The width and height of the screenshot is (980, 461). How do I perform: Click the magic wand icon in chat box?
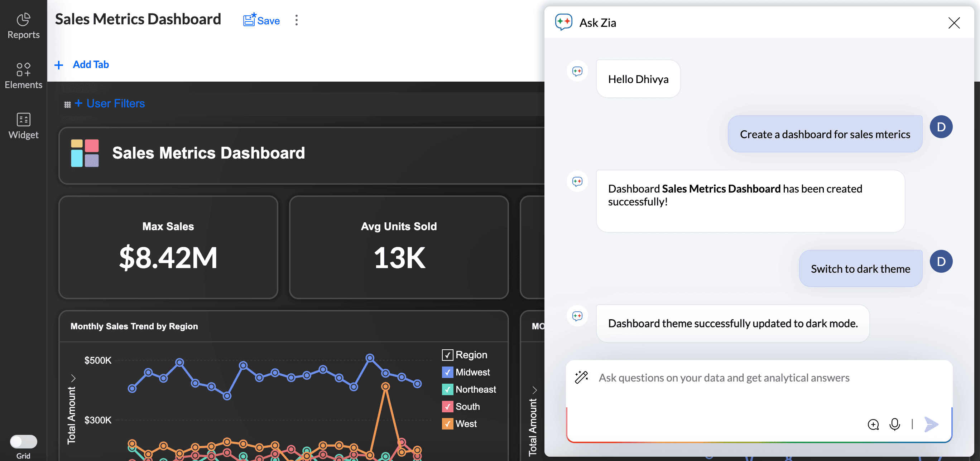(x=581, y=377)
